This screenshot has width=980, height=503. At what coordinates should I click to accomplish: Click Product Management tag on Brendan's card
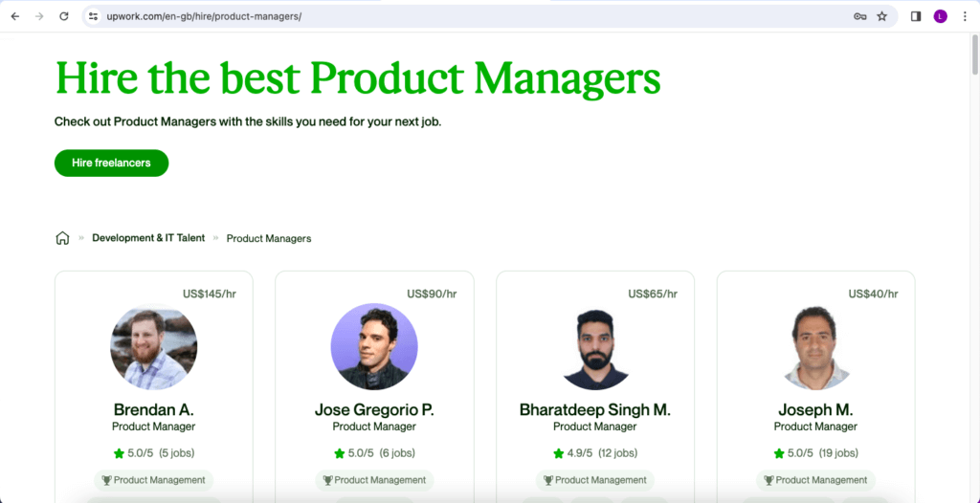point(153,480)
